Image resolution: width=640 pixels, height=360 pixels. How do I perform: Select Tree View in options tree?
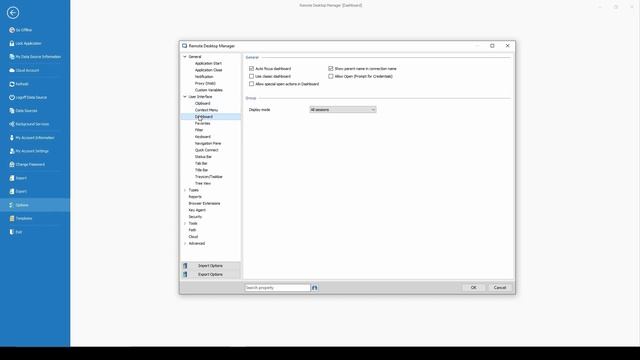point(202,184)
